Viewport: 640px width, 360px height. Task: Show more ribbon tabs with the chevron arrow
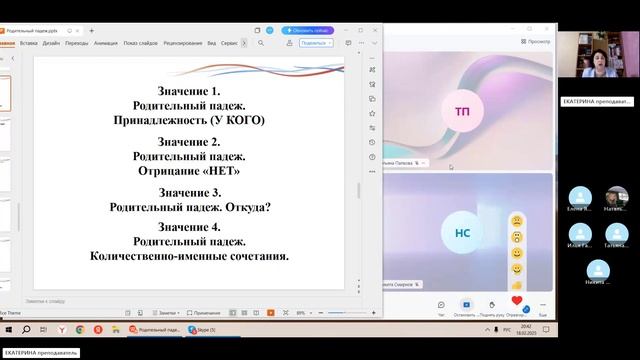coord(244,43)
